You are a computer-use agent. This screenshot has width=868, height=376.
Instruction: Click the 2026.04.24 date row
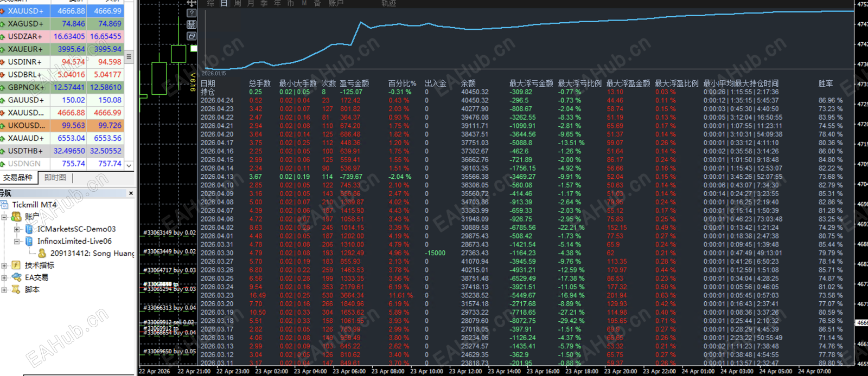tap(522, 100)
